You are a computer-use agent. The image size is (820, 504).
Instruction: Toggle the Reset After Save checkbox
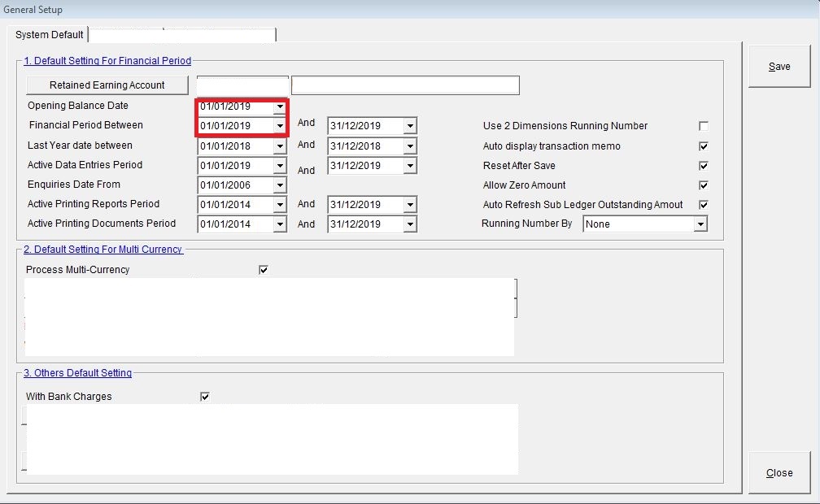pos(704,166)
